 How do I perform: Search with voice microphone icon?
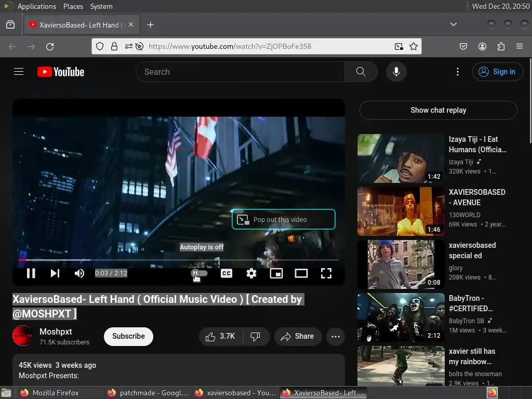pyautogui.click(x=396, y=72)
